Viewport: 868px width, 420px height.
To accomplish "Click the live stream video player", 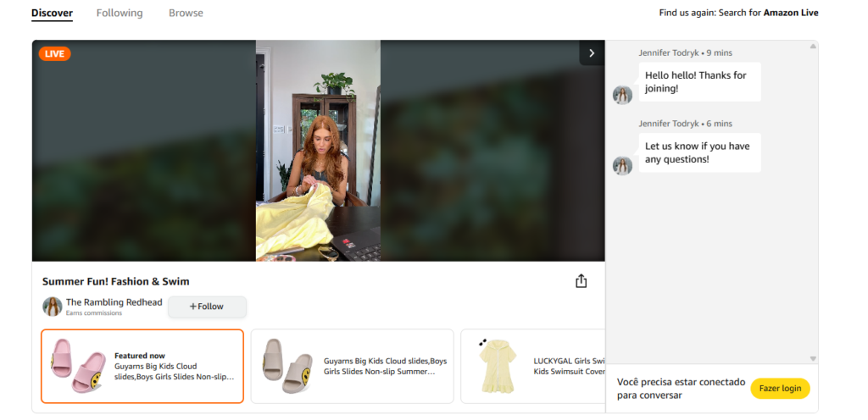I will pos(318,151).
